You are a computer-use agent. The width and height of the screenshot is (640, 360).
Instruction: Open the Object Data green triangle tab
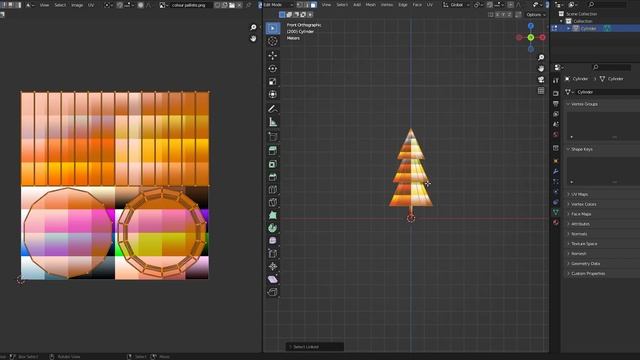(x=556, y=212)
